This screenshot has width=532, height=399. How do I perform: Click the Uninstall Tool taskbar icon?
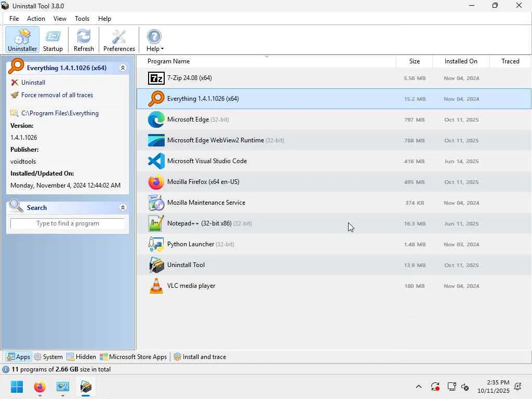tap(86, 387)
